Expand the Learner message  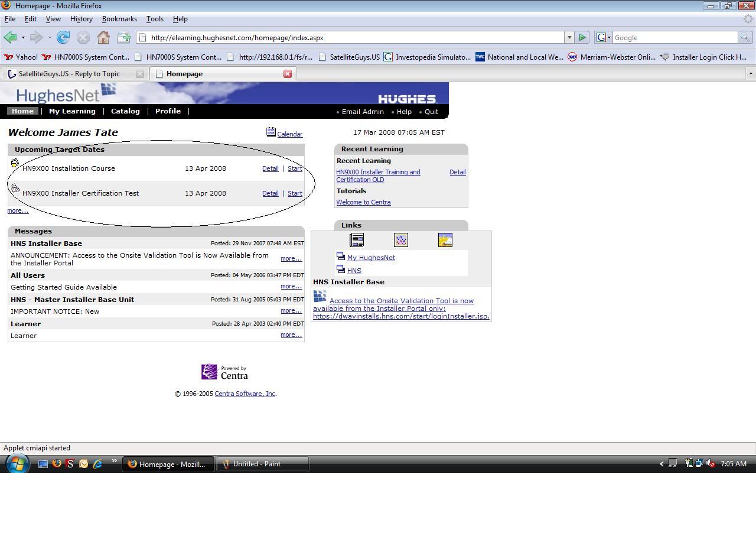pos(291,335)
